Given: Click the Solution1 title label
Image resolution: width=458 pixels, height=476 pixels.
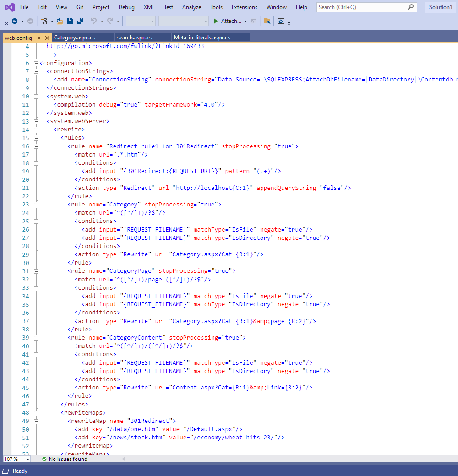Looking at the screenshot, I should point(441,7).
